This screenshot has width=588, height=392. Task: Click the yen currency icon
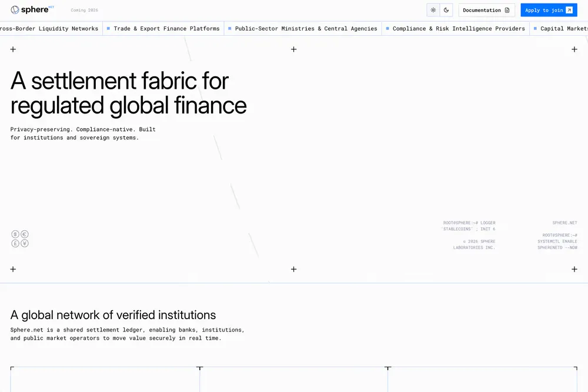click(x=24, y=243)
